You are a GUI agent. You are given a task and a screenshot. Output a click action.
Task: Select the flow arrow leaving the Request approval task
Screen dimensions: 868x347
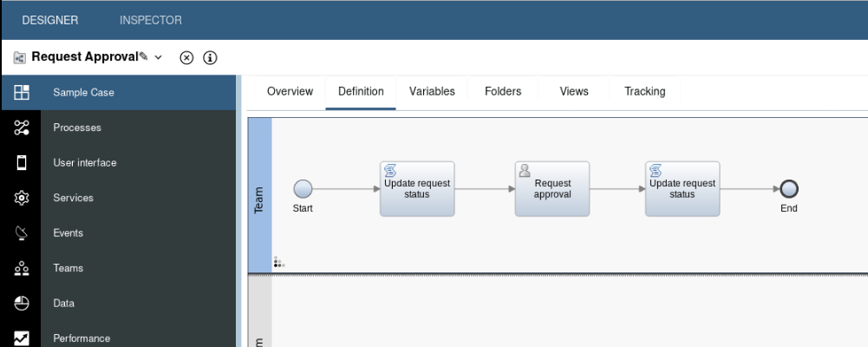[x=617, y=189]
